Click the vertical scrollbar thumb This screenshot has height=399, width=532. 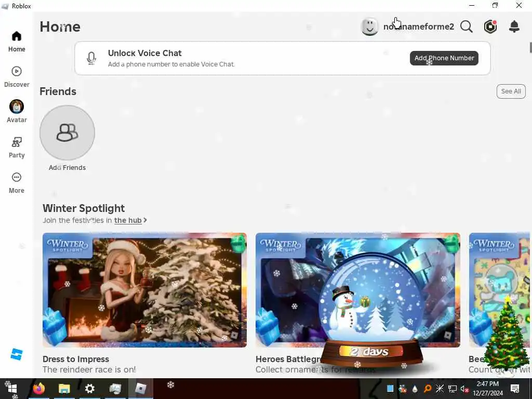pos(530,47)
